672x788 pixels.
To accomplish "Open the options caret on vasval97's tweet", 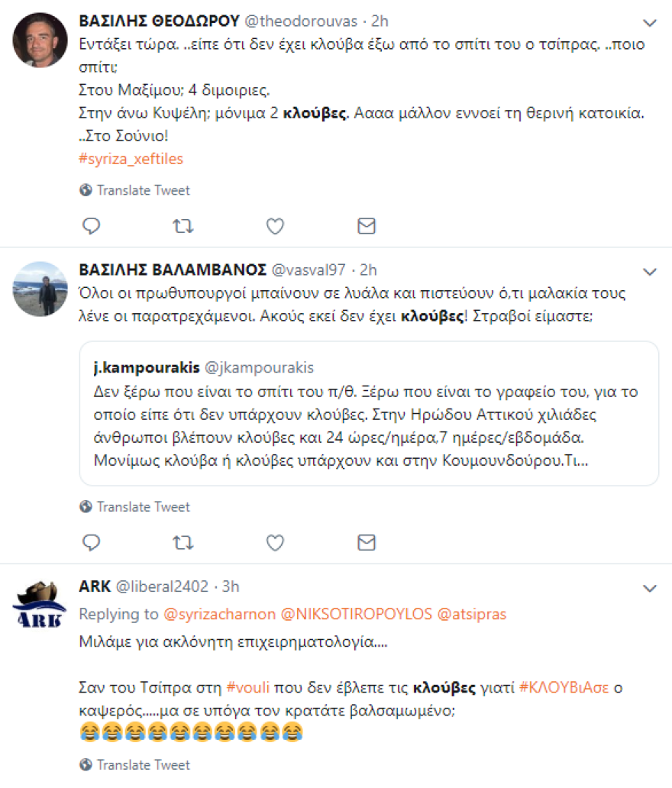I will point(650,271).
